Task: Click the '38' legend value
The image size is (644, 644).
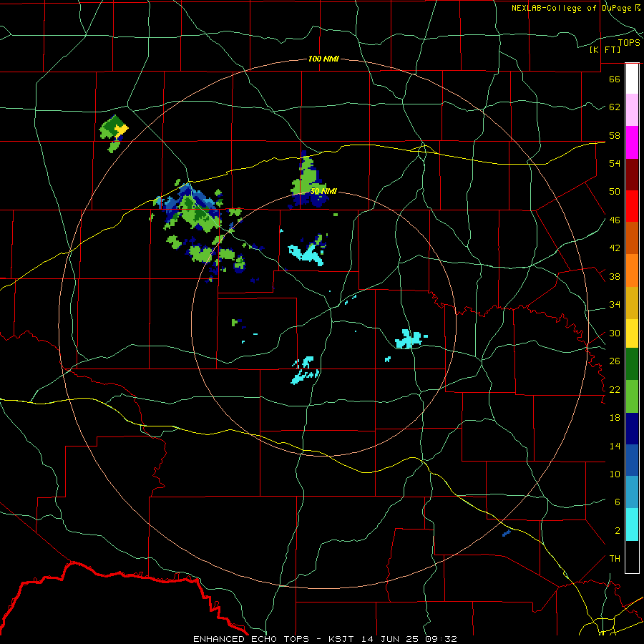Action: pyautogui.click(x=615, y=276)
